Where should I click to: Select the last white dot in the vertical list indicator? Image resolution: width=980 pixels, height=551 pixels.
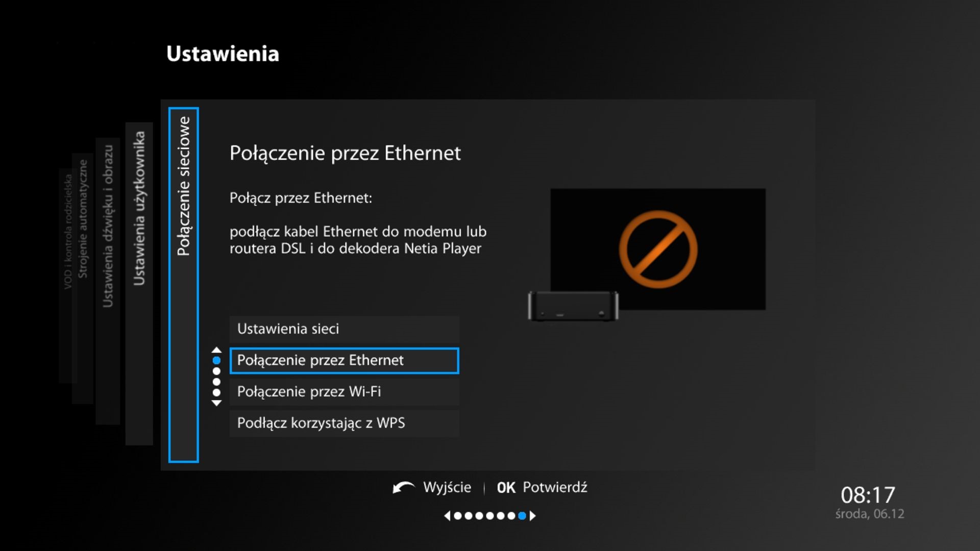pos(216,392)
